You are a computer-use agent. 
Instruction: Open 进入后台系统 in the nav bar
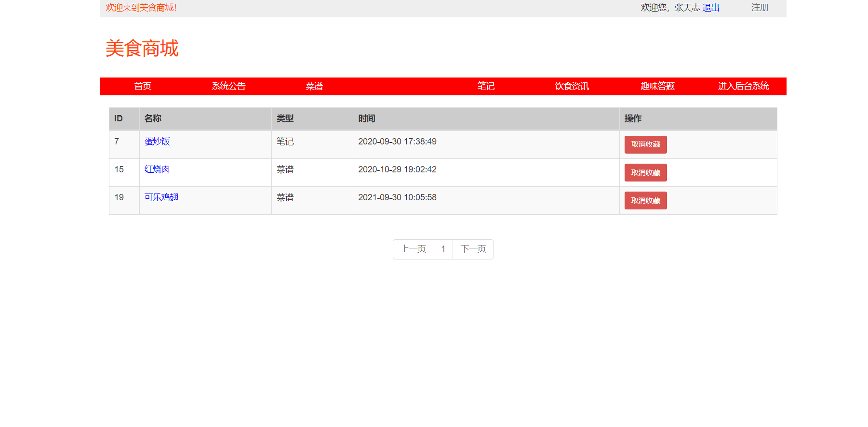743,86
